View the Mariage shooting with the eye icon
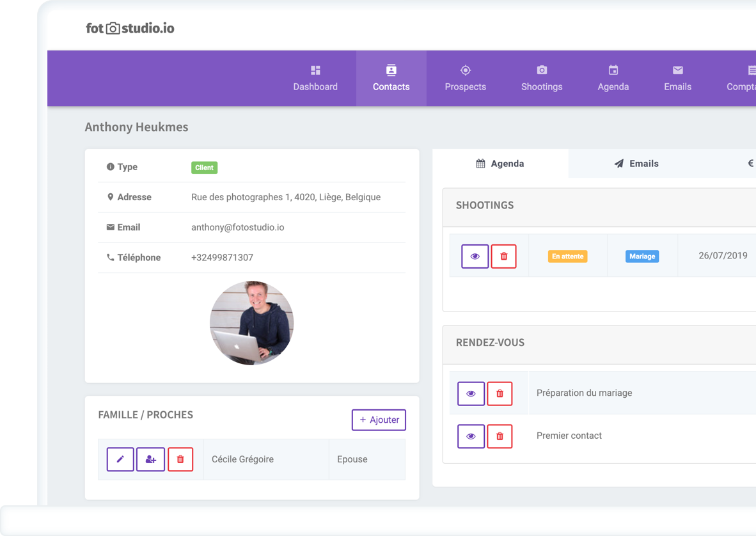The image size is (756, 536). (475, 256)
